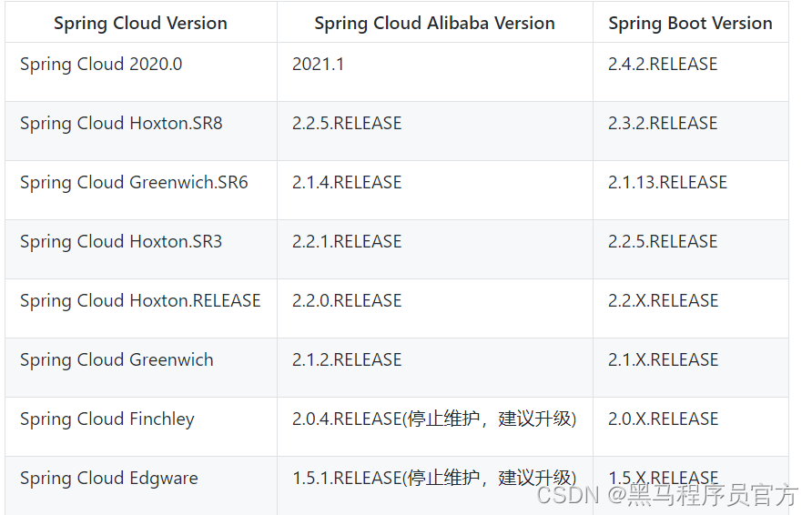Click the Spring Boot Version column header
The height and width of the screenshot is (515, 812).
tap(690, 24)
